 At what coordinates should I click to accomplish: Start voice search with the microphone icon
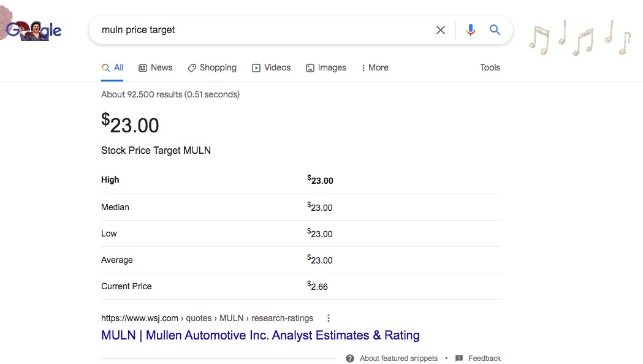(470, 30)
